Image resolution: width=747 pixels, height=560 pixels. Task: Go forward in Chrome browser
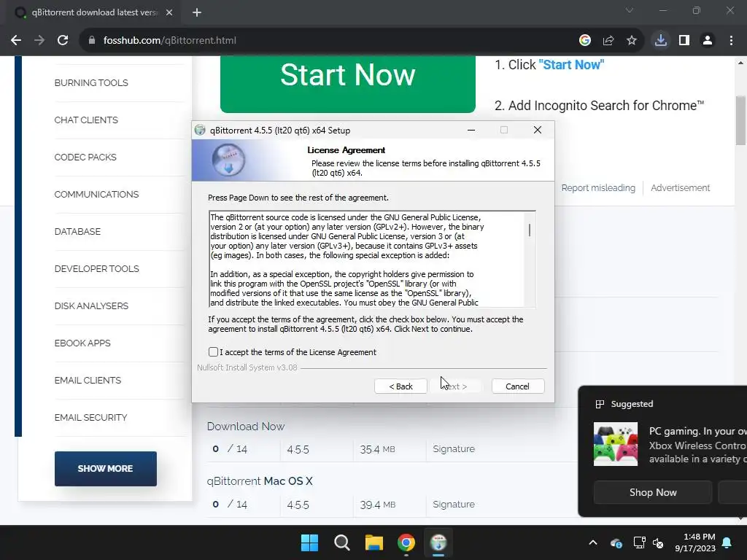(39, 41)
